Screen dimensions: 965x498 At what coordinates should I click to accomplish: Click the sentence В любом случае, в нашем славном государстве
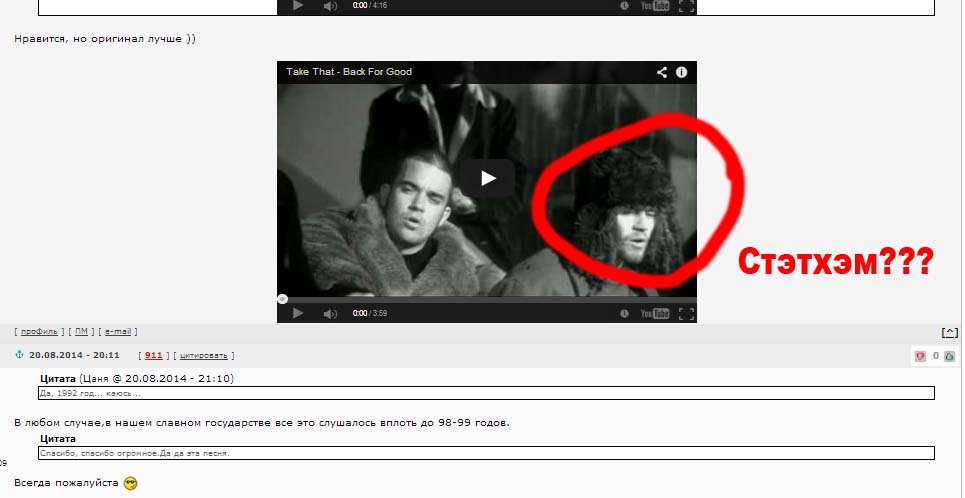click(262, 423)
